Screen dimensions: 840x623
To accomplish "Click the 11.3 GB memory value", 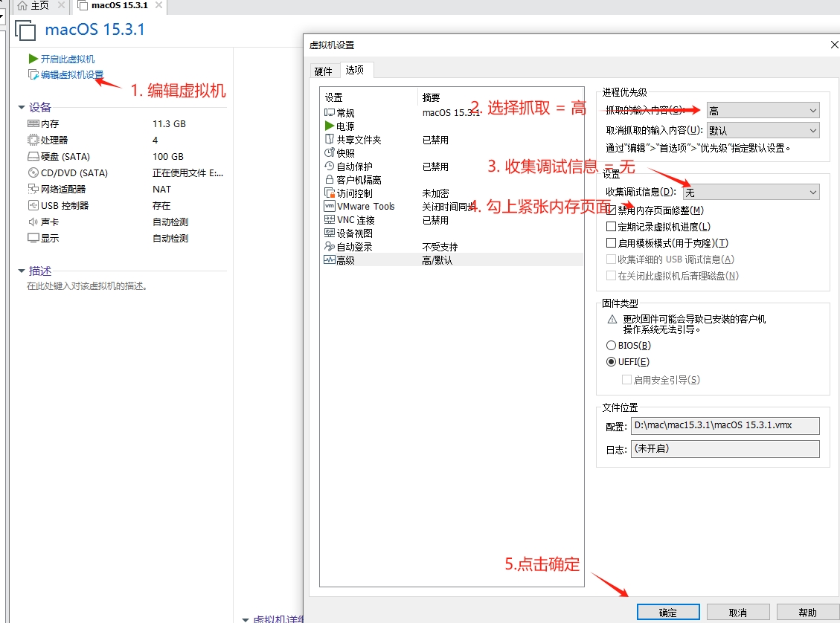I will coord(170,123).
